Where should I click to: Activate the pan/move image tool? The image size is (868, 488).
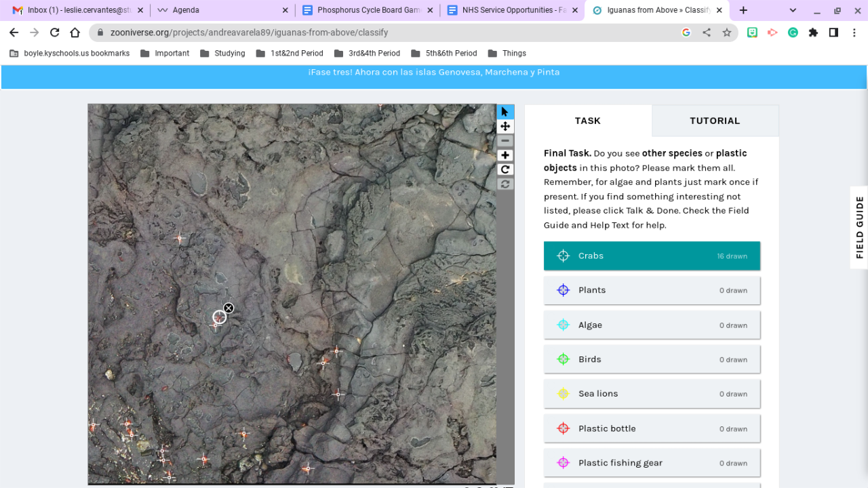click(x=505, y=127)
